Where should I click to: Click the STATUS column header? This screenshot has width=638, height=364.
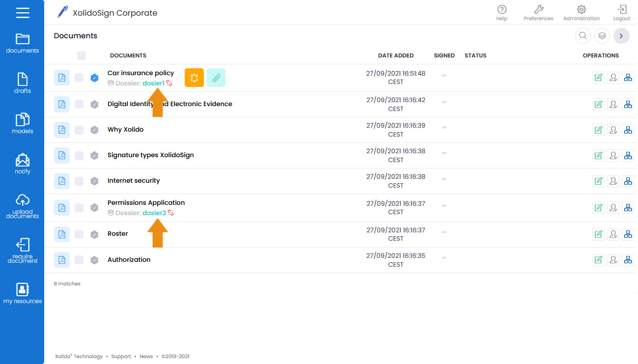[475, 56]
